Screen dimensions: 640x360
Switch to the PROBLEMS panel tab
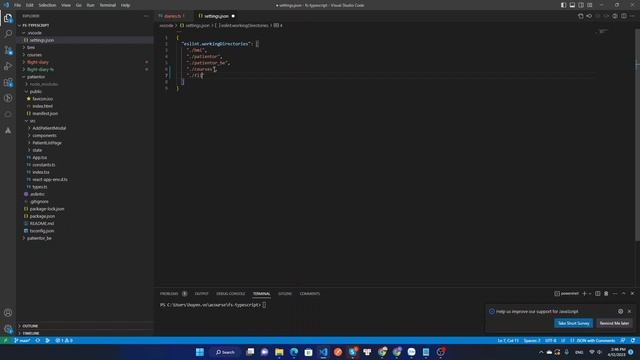pyautogui.click(x=169, y=293)
